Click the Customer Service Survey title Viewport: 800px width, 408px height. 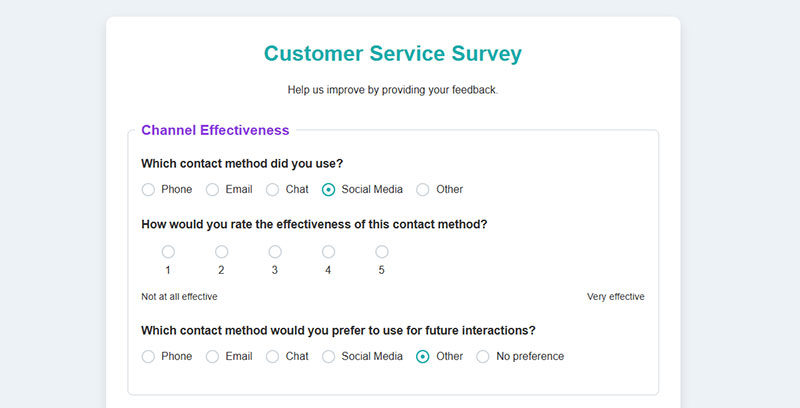coord(393,54)
